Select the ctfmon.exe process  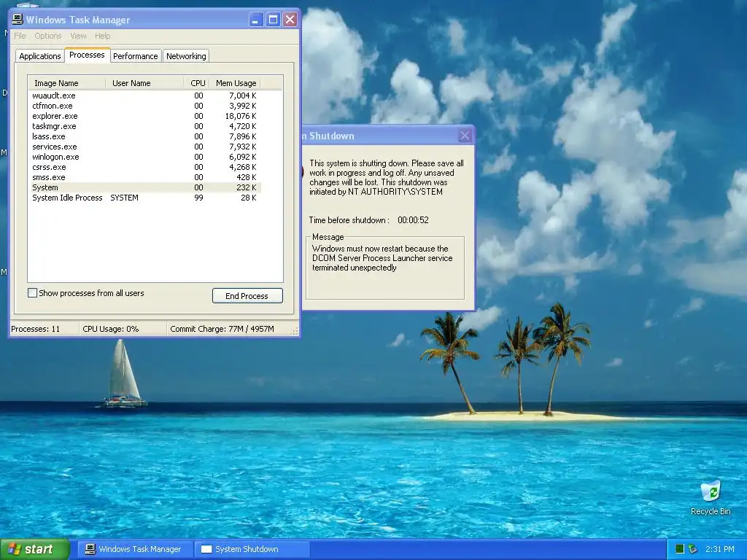click(x=145, y=106)
